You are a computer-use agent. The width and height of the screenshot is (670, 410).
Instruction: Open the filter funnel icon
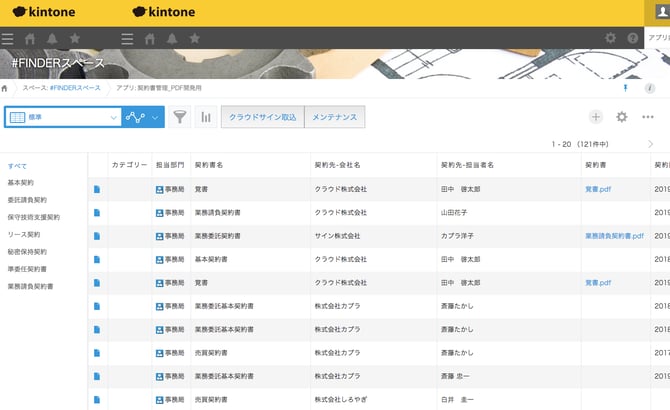click(180, 117)
